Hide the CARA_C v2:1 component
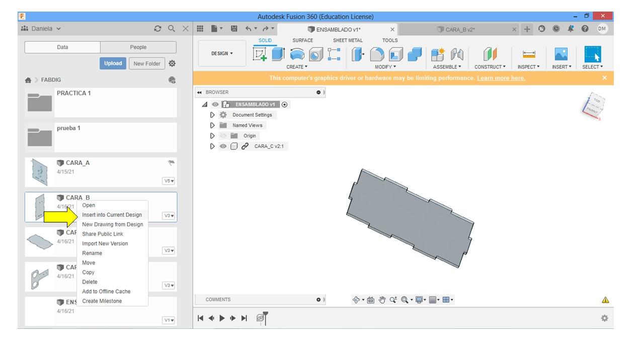The height and width of the screenshot is (362, 644). [x=223, y=146]
